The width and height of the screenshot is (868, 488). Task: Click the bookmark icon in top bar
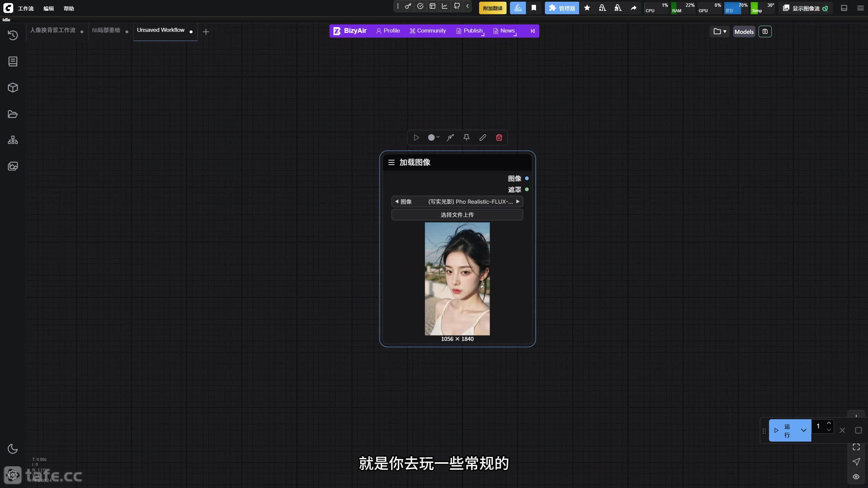(534, 8)
